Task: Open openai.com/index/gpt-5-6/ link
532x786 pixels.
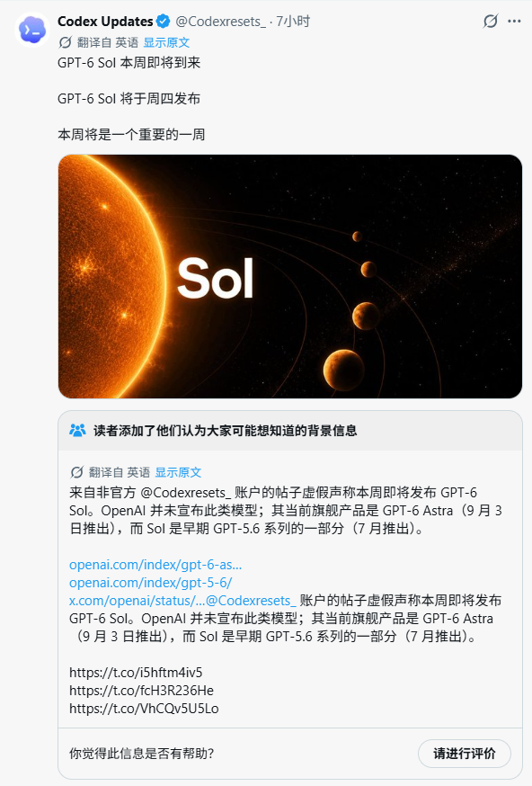Action: click(151, 583)
